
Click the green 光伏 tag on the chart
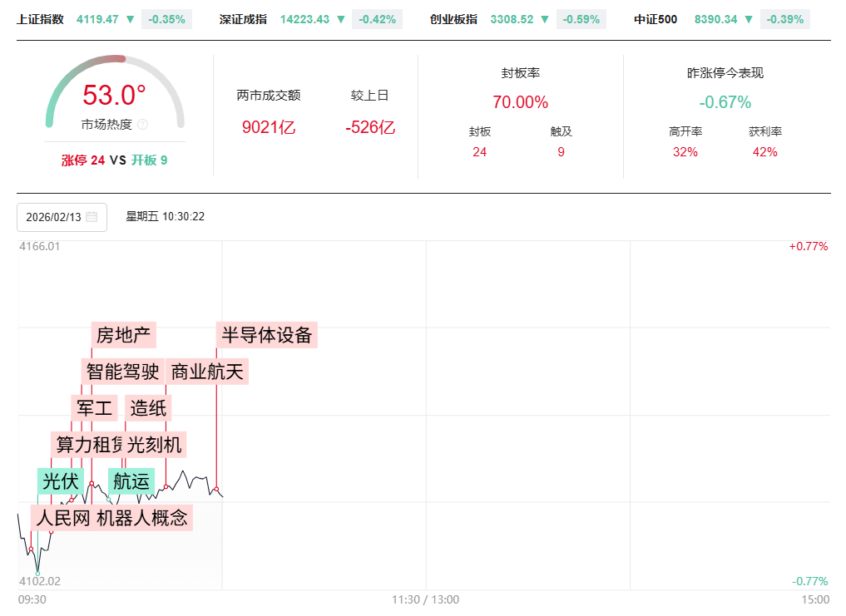pos(61,480)
